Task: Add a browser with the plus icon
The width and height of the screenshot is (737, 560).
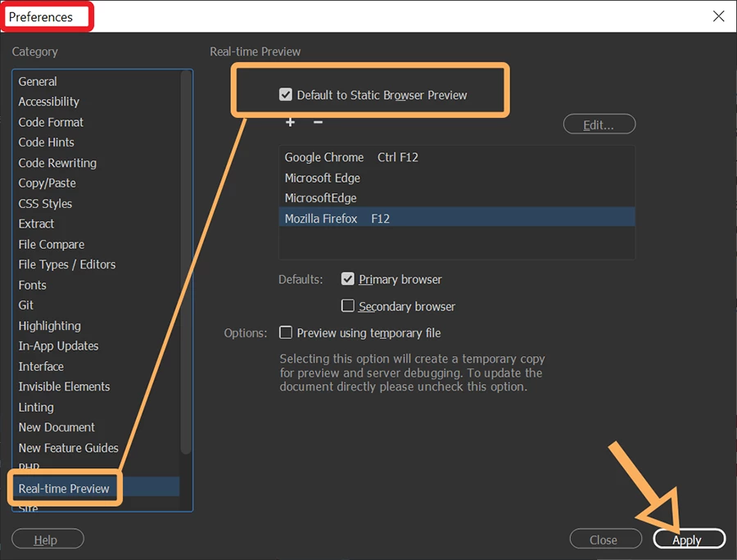Action: [290, 123]
